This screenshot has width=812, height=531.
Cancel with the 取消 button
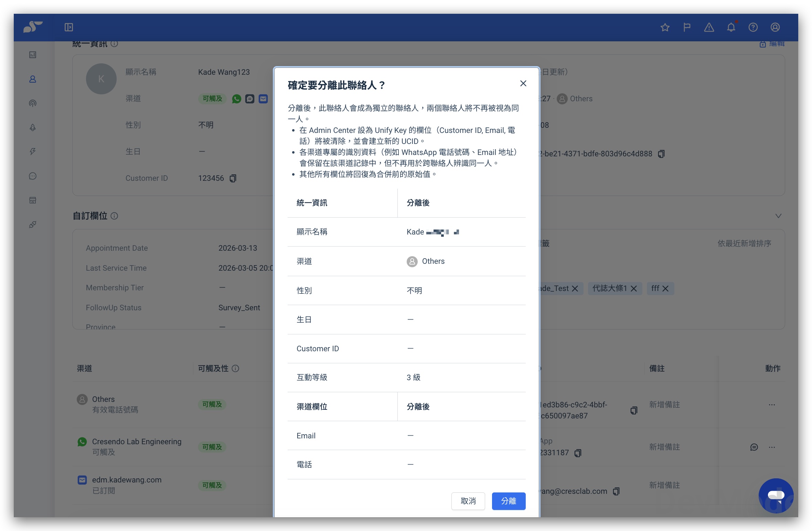click(468, 501)
